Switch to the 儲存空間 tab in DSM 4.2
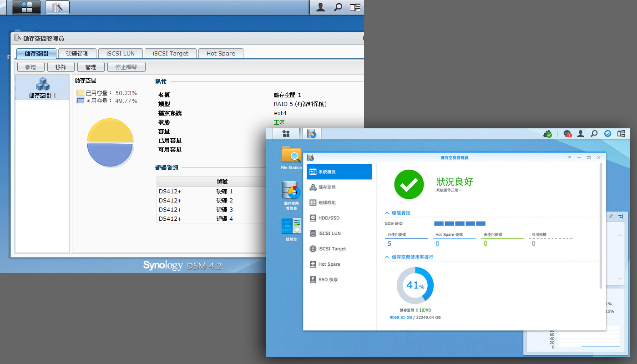 36,53
